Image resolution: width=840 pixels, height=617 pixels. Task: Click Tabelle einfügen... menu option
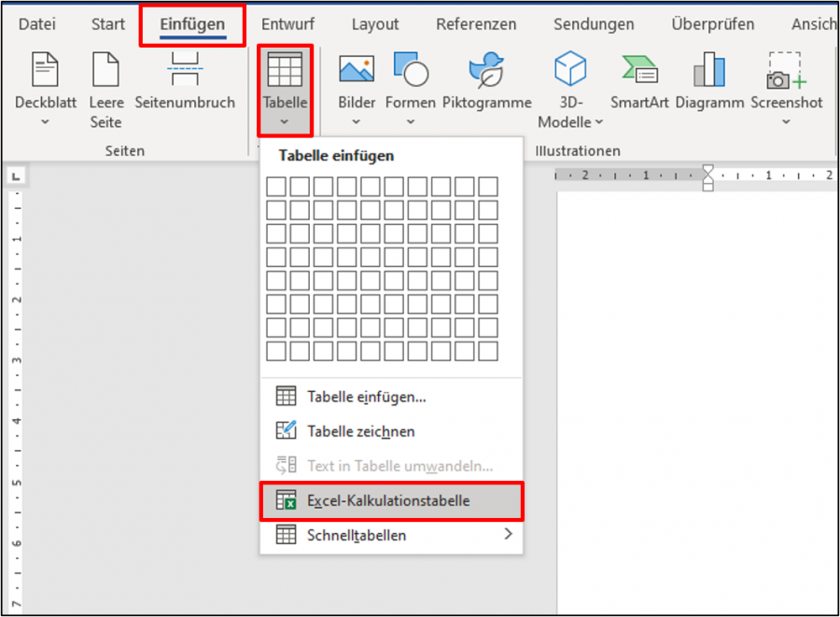click(x=367, y=397)
